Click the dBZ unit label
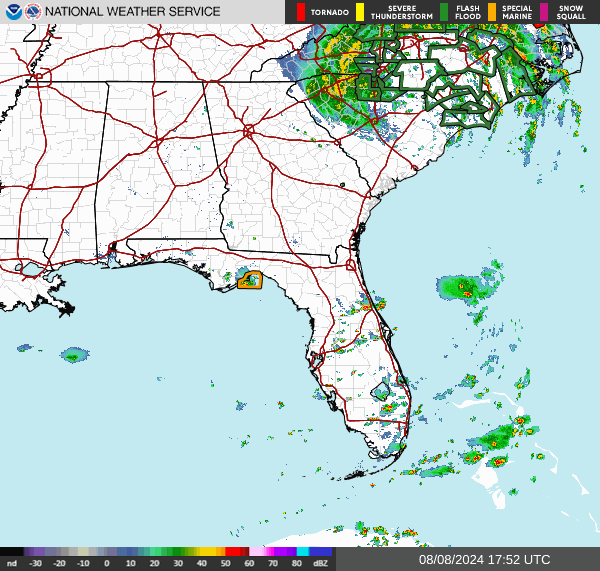Image resolution: width=600 pixels, height=571 pixels. tap(320, 563)
